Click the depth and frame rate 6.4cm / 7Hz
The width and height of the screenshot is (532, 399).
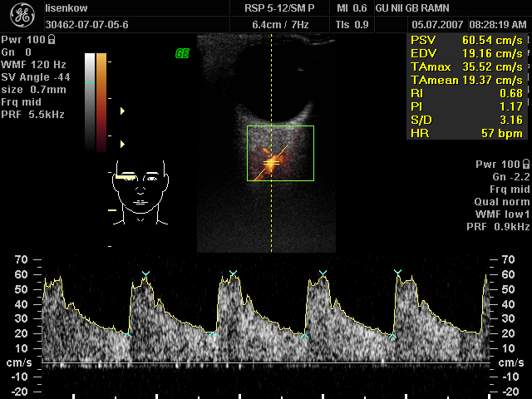point(280,25)
